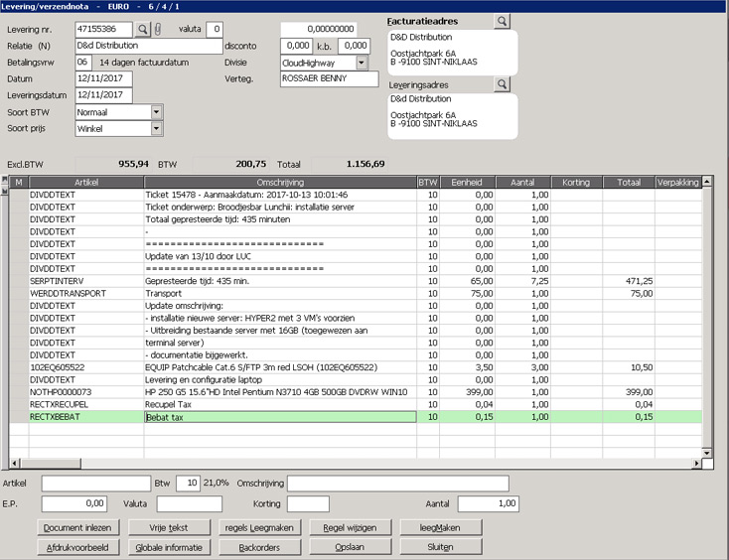Click the Verteg. field ROSSAER BENNY
729x560 pixels.
(330, 78)
